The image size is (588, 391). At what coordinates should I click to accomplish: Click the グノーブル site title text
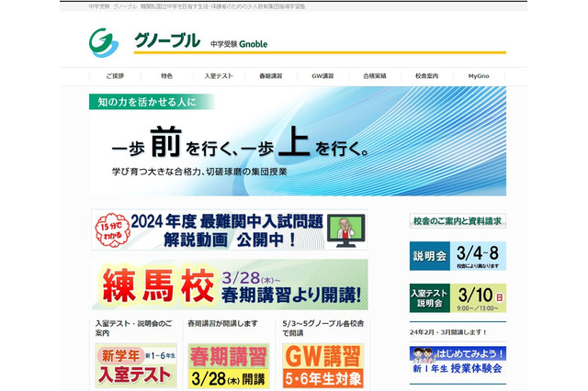pos(167,40)
